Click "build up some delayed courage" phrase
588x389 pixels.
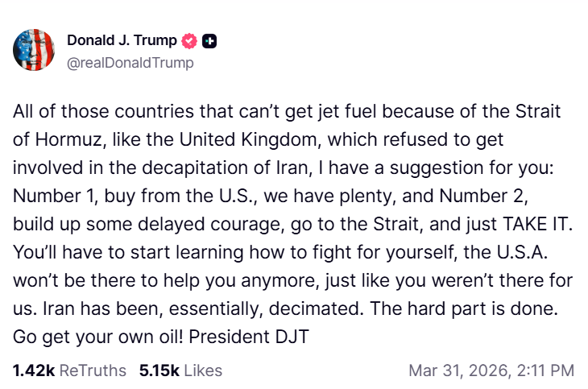tap(126, 224)
